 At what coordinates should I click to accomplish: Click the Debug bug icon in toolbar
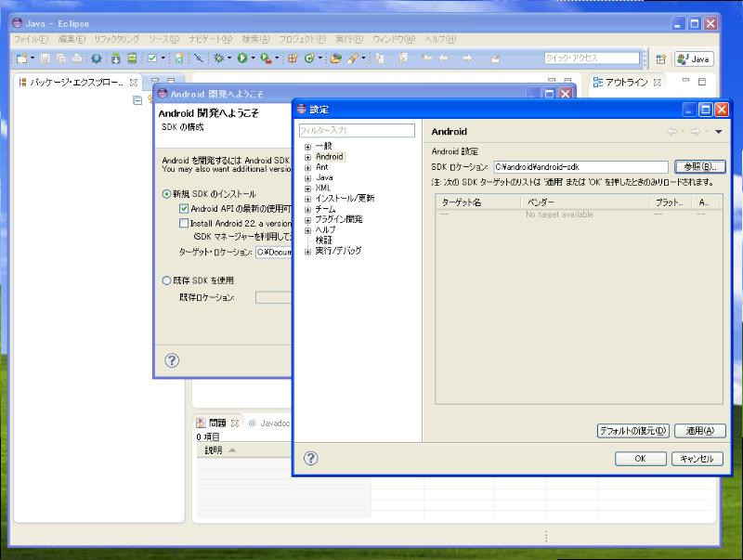218,59
